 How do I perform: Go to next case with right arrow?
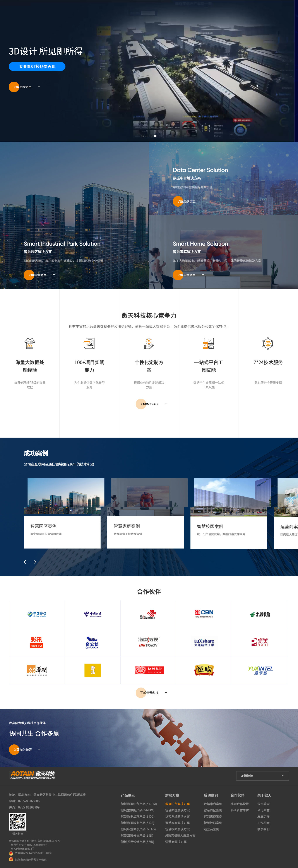pos(34,562)
